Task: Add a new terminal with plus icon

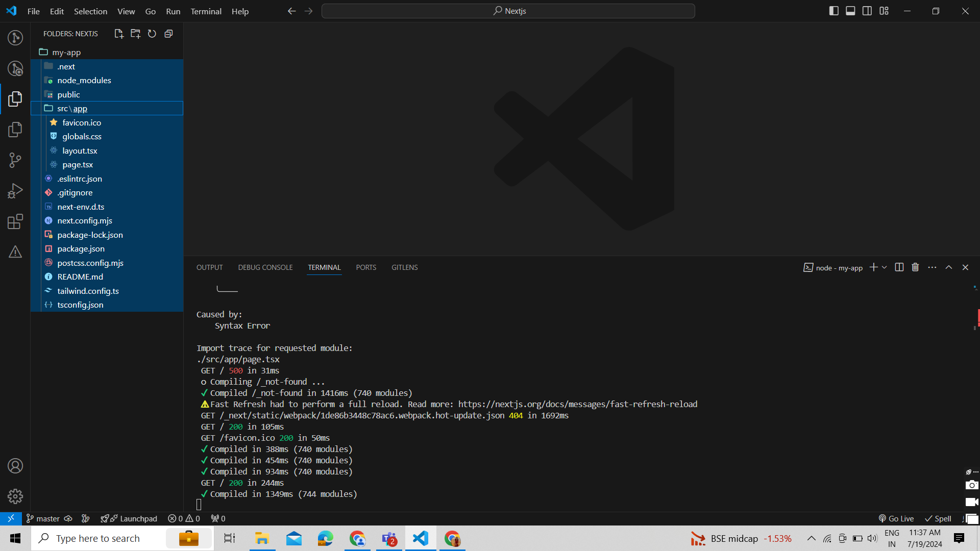Action: tap(873, 267)
